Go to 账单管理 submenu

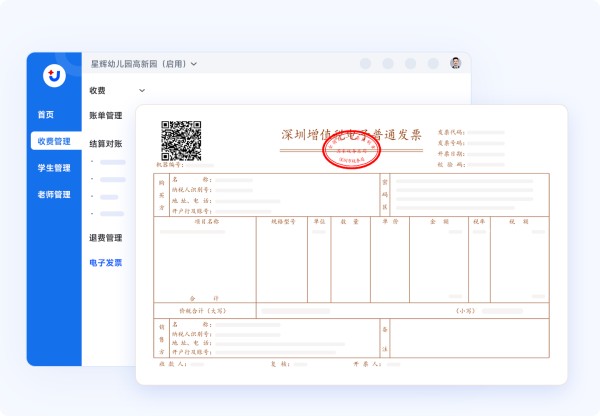(x=106, y=116)
